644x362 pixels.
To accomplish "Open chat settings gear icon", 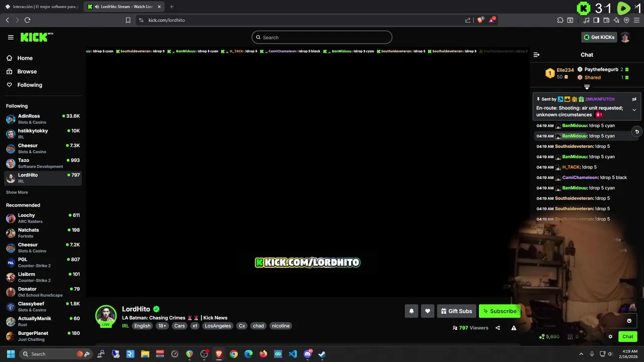I will pos(610,337).
